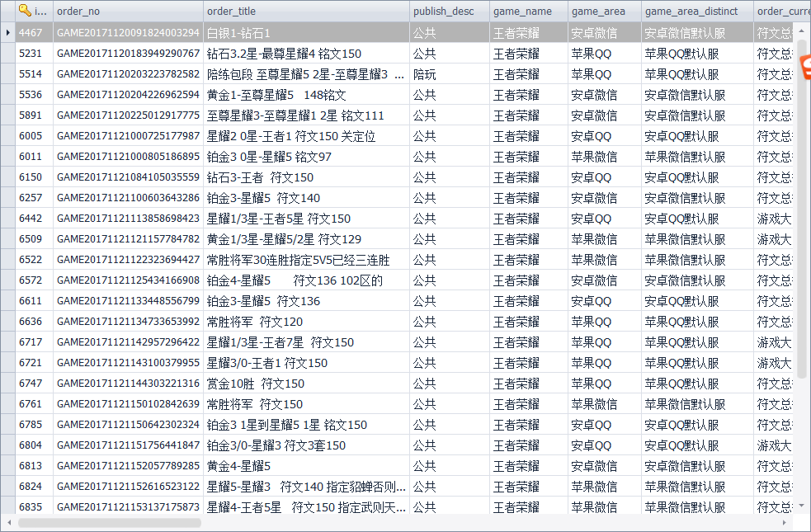Click the publish_desc column header
The image size is (811, 532).
450,11
